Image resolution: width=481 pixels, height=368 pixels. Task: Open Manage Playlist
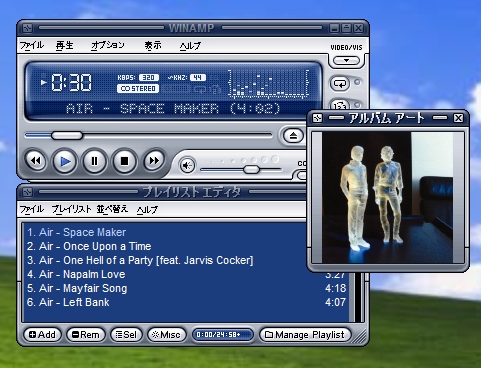(305, 335)
